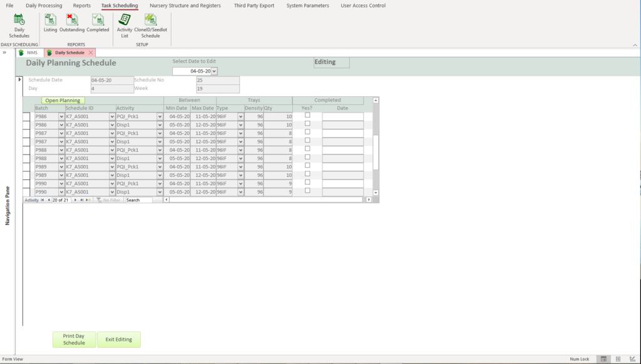Switch to Design View in status bar

[632, 359]
